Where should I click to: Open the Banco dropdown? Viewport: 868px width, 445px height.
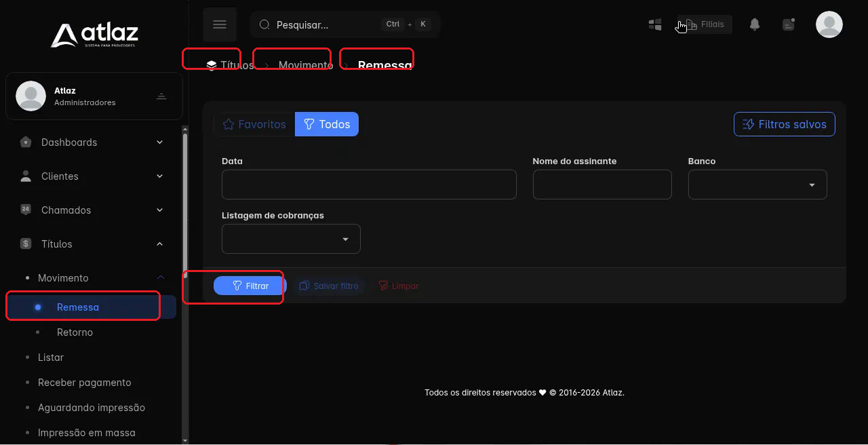coord(757,185)
